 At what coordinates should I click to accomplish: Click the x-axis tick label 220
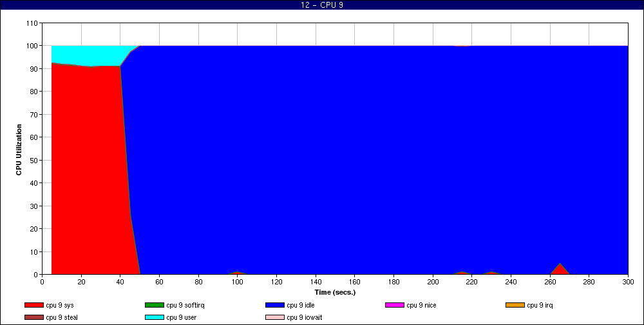pyautogui.click(x=472, y=282)
